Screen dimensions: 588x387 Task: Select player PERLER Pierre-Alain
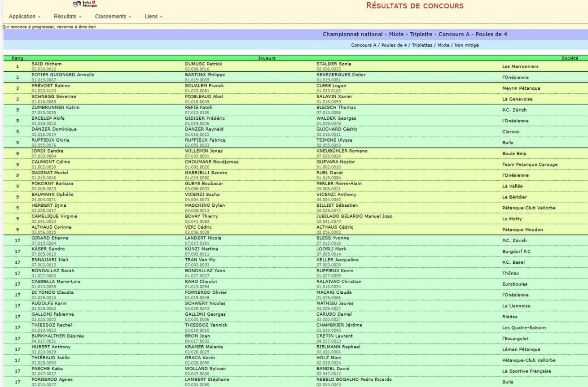click(x=339, y=183)
